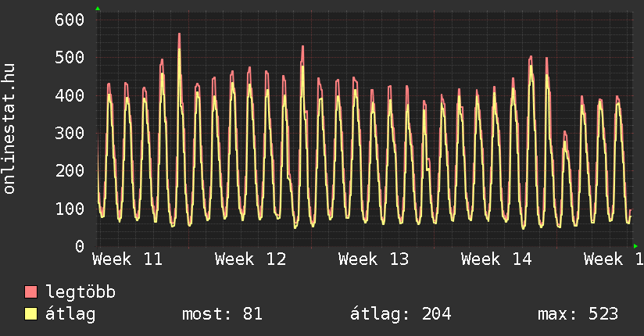Select the átlag legend label text
The height and width of the screenshot is (336, 644).
70,314
